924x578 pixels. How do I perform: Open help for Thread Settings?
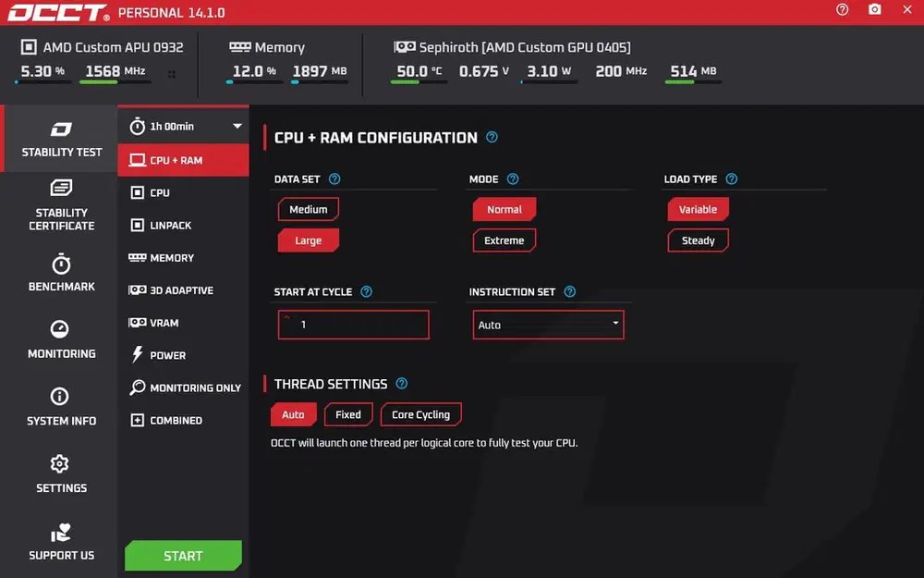tap(401, 384)
